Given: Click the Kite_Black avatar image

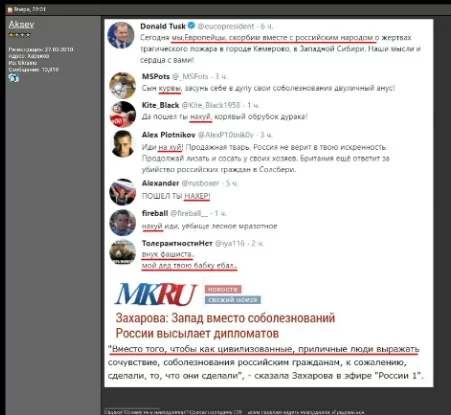Looking at the screenshot, I should [x=122, y=114].
